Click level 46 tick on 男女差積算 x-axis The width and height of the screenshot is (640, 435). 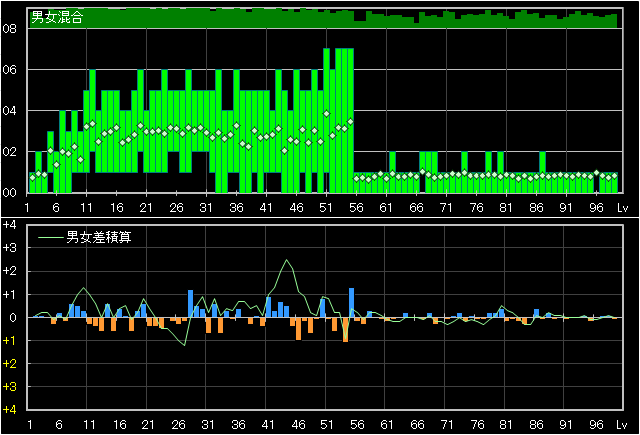click(x=298, y=425)
